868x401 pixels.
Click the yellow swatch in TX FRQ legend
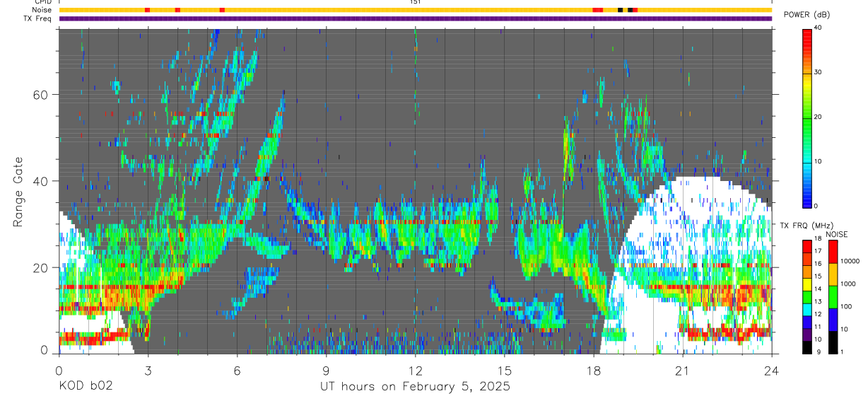[x=807, y=285]
